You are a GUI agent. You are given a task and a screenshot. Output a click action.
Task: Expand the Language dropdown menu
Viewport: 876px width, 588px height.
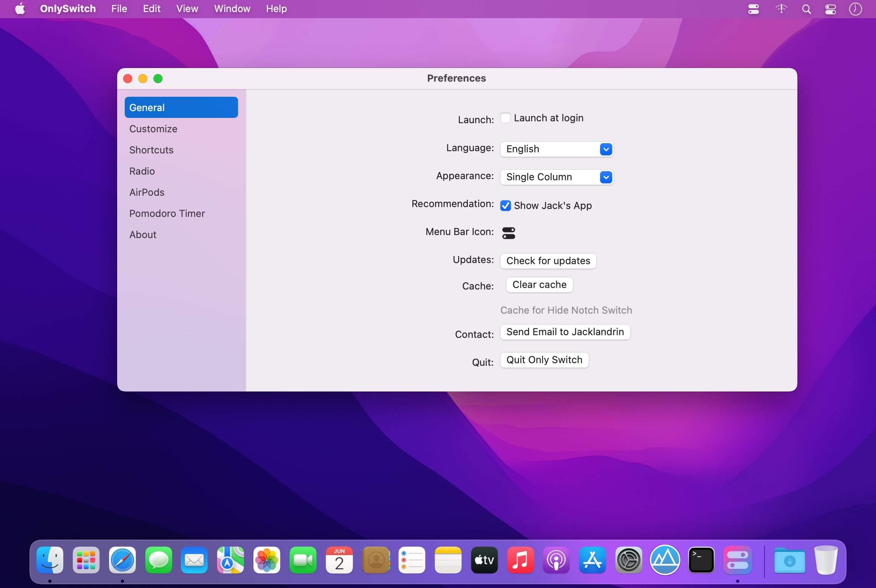click(605, 149)
